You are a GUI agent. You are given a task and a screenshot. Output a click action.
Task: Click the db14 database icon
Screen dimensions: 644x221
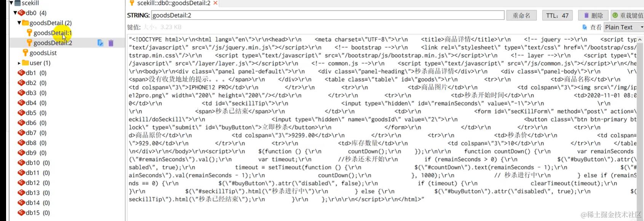(x=21, y=203)
